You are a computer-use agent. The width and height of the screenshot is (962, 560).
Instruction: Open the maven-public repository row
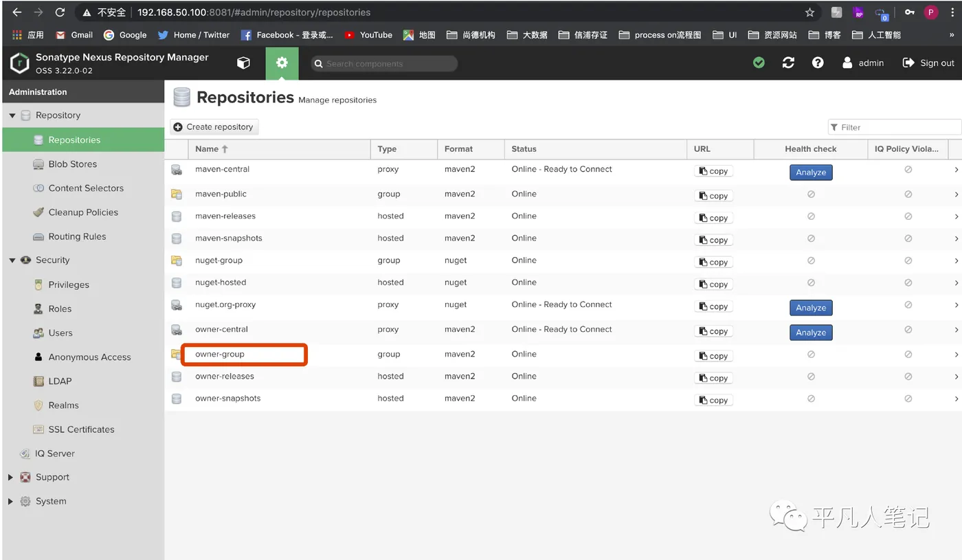pyautogui.click(x=563, y=194)
